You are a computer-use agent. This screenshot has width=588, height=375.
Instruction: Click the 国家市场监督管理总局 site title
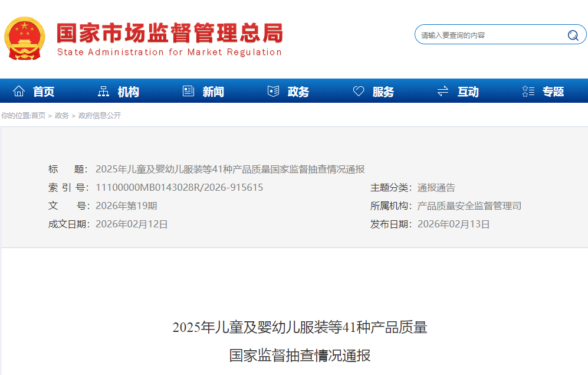click(x=169, y=32)
